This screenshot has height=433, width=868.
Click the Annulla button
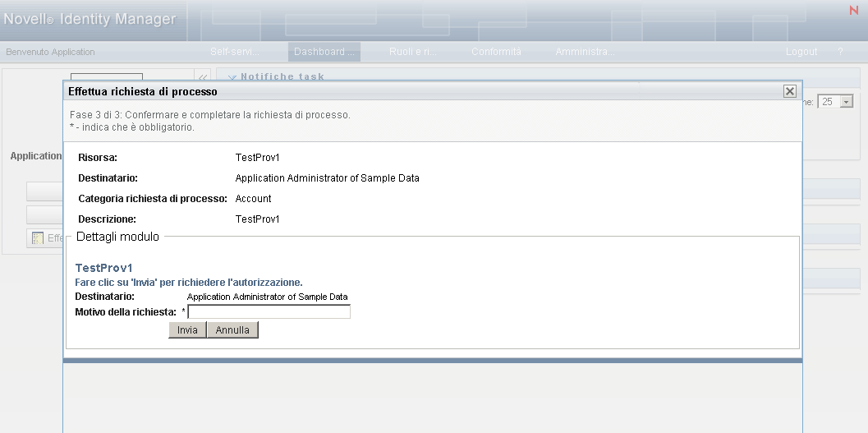coord(232,330)
